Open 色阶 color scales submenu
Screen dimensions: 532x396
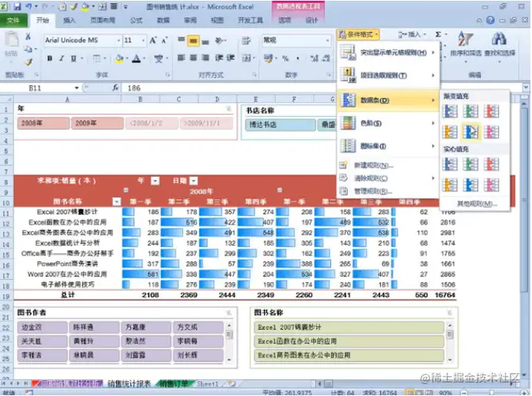pos(388,123)
